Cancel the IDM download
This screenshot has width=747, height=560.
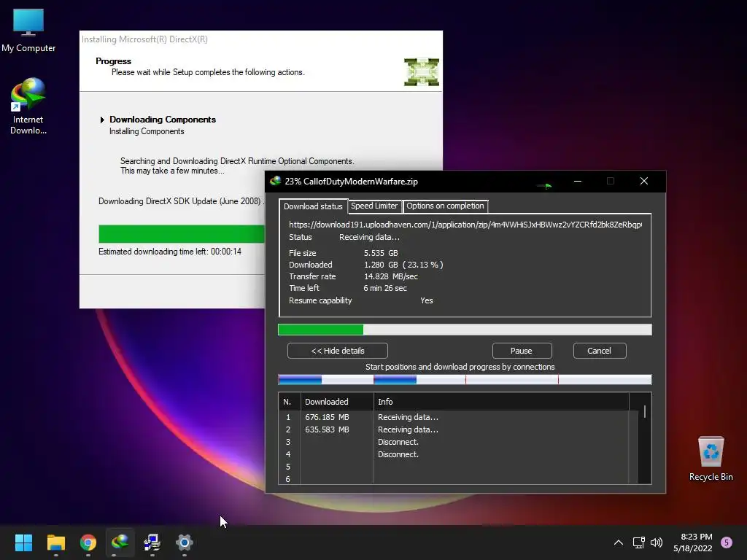[x=600, y=351]
